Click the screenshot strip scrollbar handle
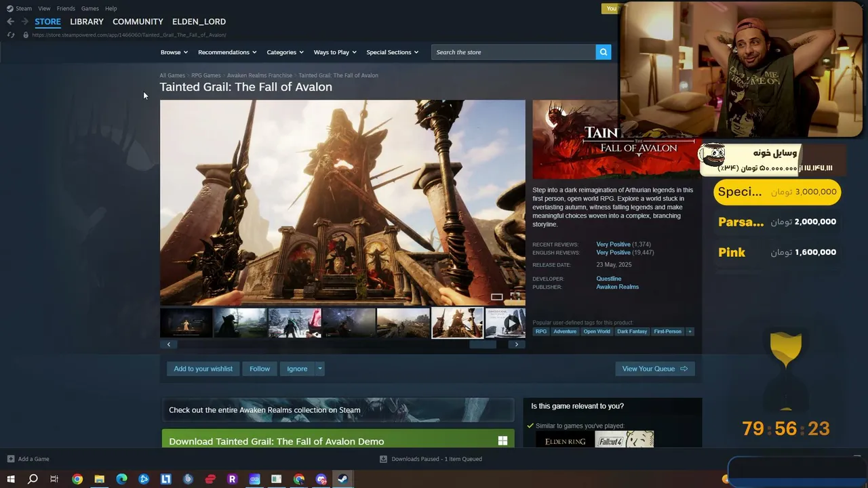 (x=483, y=344)
